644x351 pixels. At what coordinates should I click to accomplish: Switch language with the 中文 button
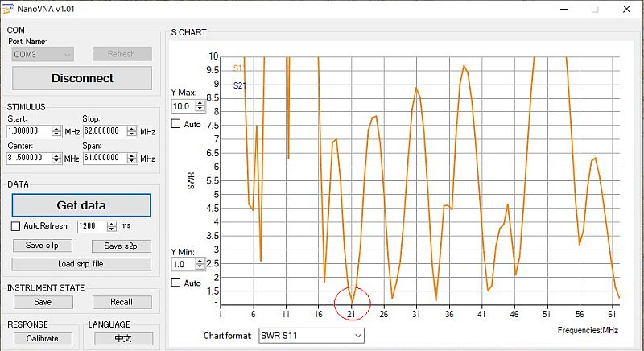pos(123,338)
